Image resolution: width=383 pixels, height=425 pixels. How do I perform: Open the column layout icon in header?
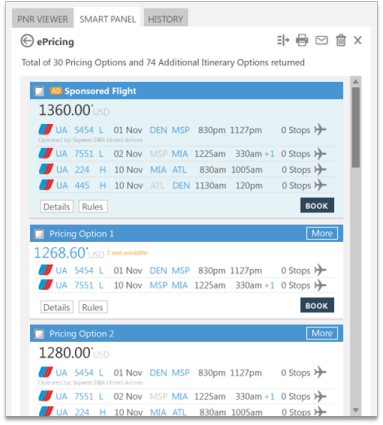click(x=283, y=40)
